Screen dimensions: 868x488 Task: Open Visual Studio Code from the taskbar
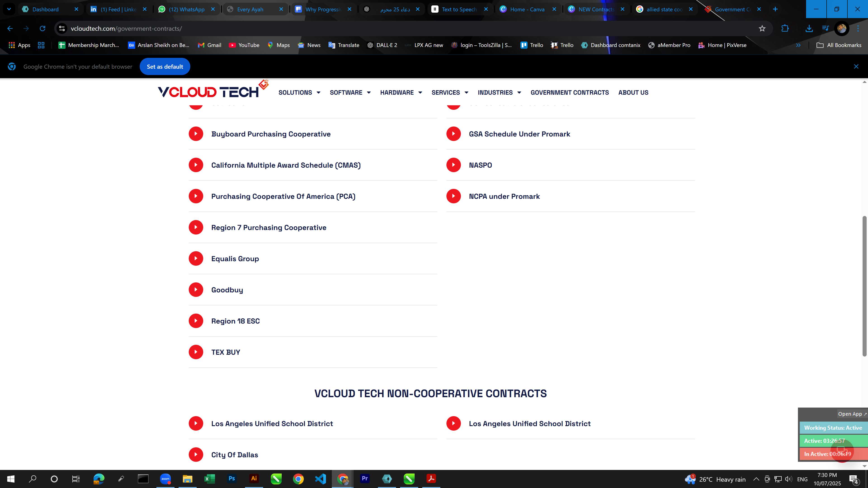[x=321, y=479]
